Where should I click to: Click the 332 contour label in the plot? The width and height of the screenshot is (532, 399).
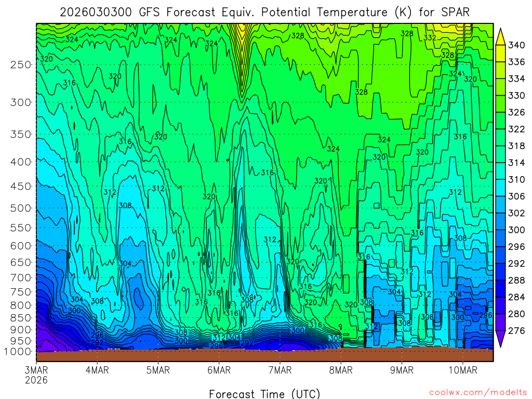tap(430, 37)
